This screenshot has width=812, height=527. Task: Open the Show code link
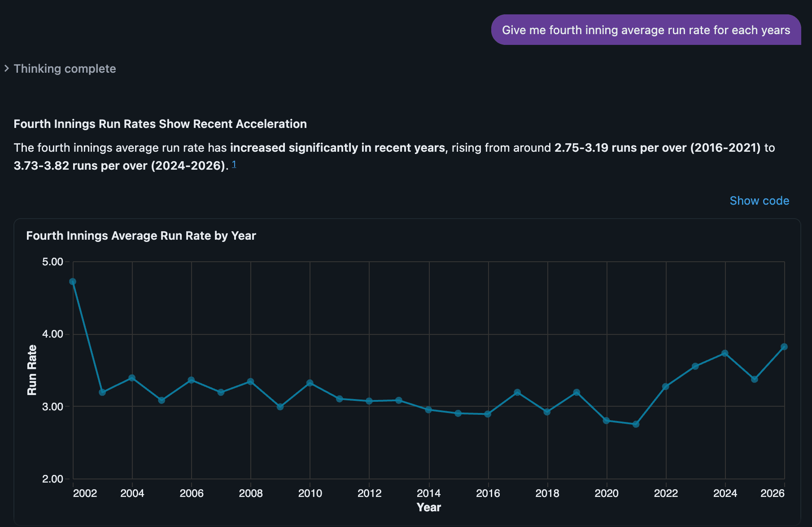[759, 201]
